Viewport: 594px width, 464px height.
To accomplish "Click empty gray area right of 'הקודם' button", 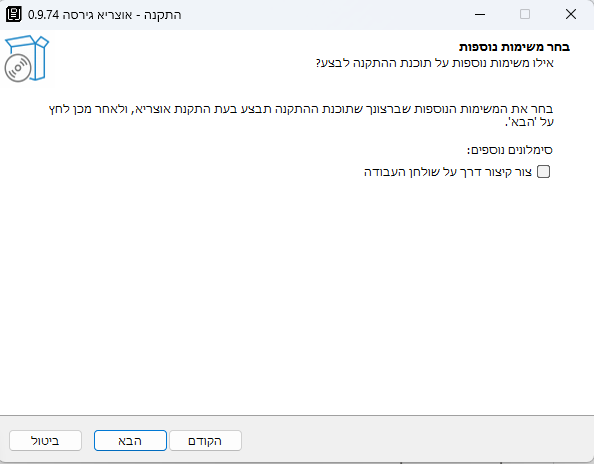I will pos(417,441).
